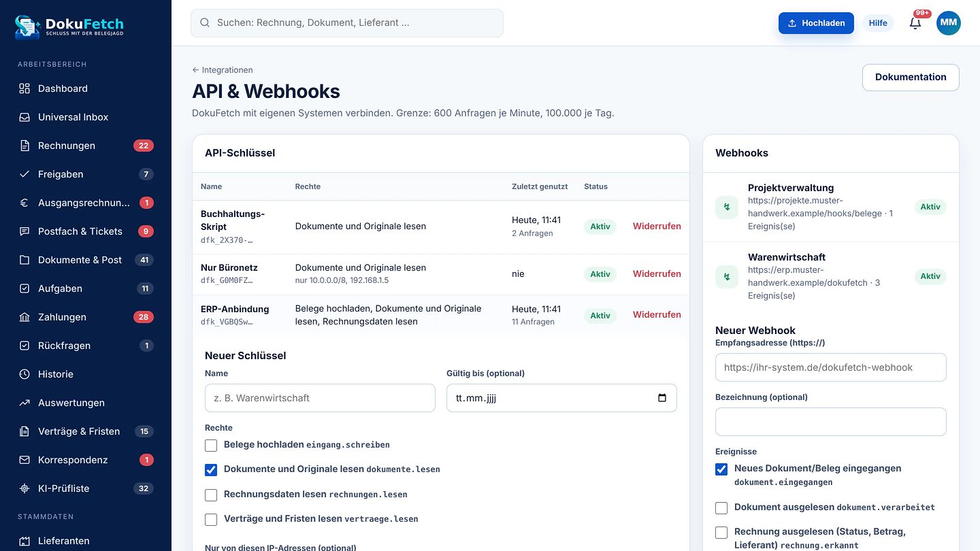Click the euro icon for Ausgangsrechnungen

24,203
